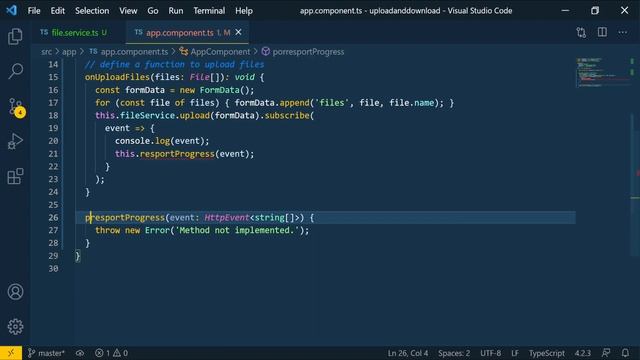Screen dimensions: 640x360
Task: Open the Extensions view
Action: (15, 176)
